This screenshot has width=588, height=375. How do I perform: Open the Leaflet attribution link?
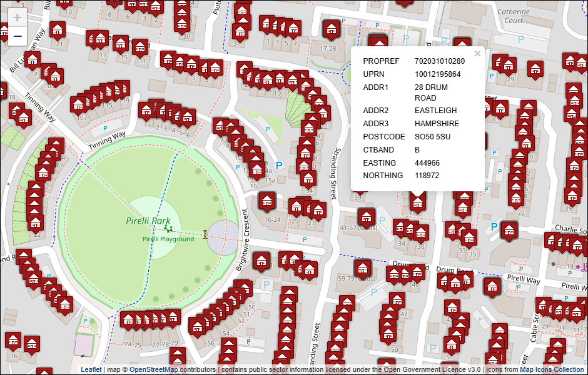coord(91,369)
